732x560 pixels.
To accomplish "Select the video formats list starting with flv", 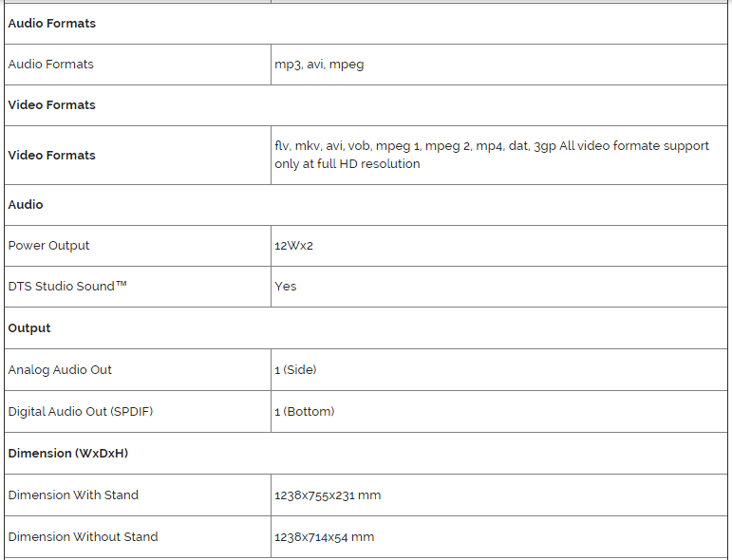I will click(491, 155).
